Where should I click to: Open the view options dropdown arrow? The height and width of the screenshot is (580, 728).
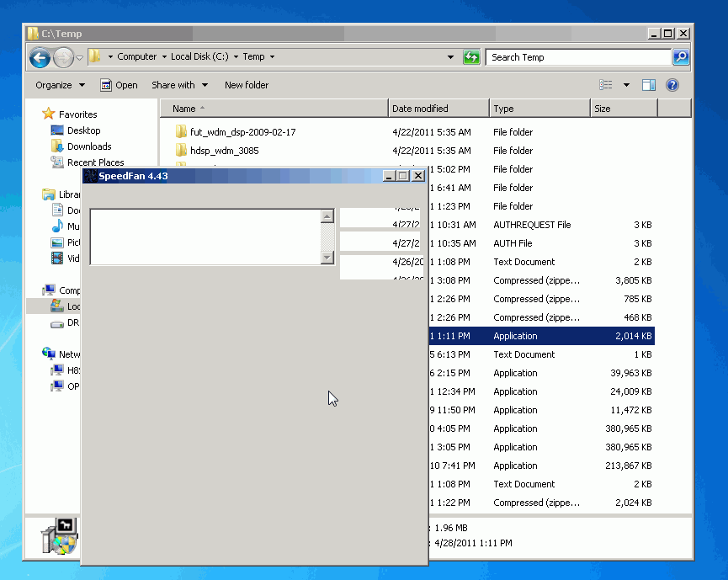626,85
